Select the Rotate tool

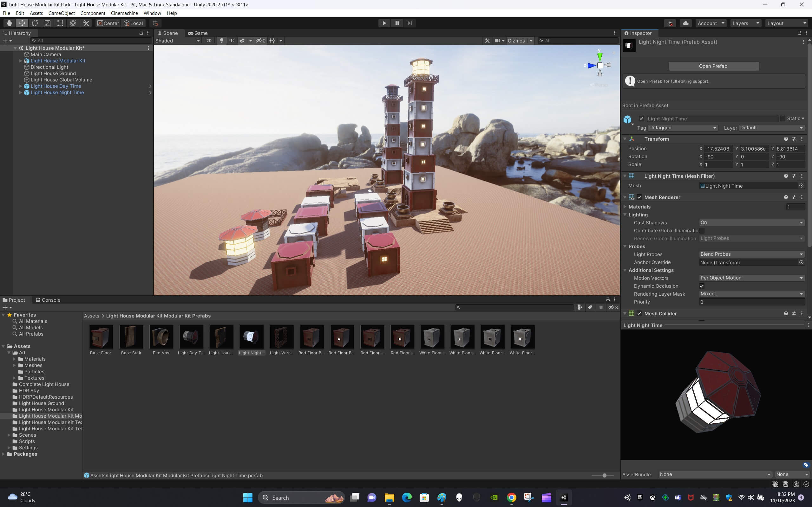[x=35, y=23]
